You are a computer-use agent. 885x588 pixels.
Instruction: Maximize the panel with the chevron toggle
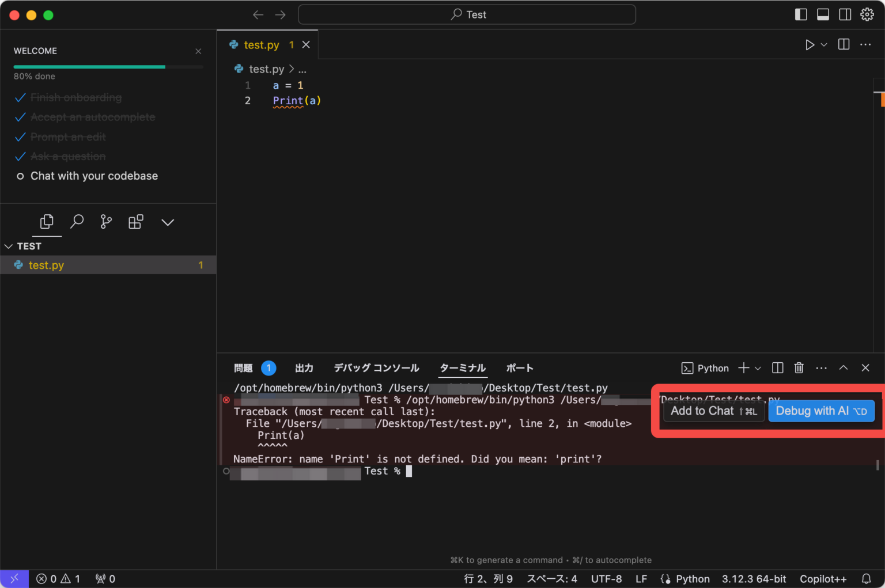pos(844,367)
